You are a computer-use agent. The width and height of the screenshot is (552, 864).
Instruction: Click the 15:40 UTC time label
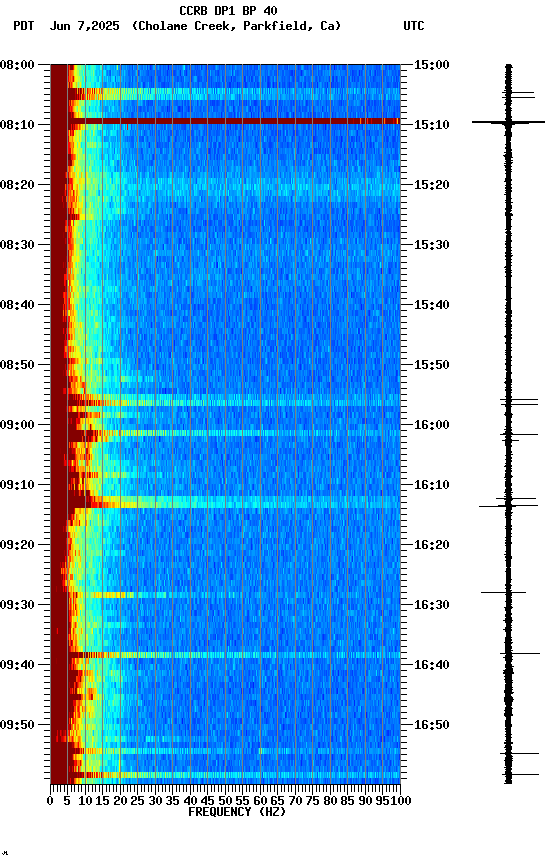click(432, 305)
